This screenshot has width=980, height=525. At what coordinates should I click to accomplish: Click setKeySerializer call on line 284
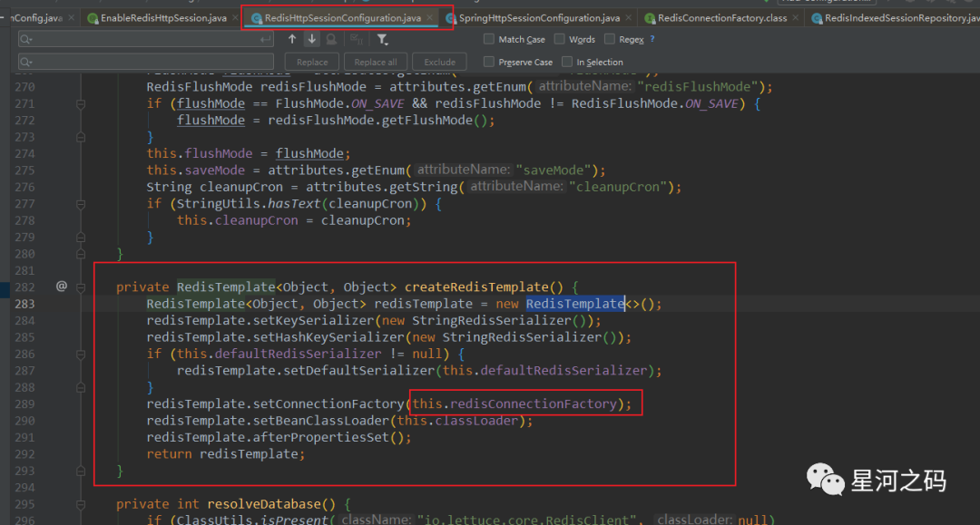[313, 321]
